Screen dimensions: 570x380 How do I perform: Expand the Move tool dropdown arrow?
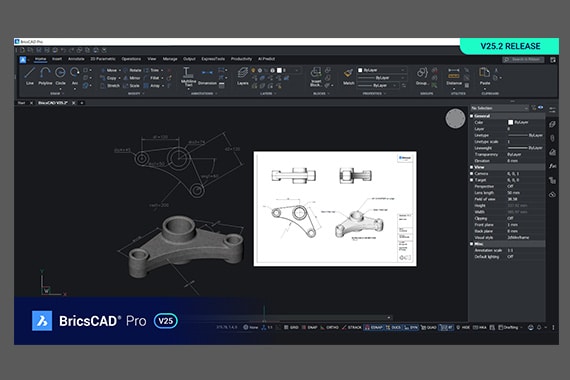[120, 70]
